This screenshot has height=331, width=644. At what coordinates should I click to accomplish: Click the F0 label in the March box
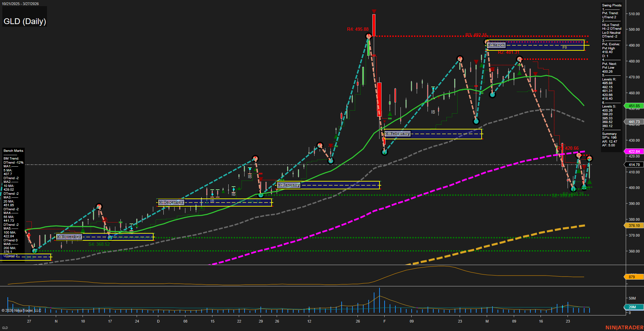click(x=565, y=48)
